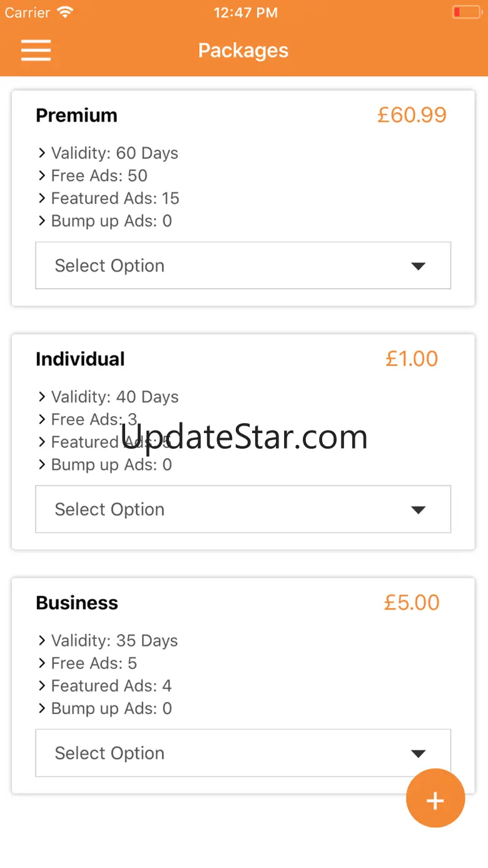Click the Packages header title
Viewport: 488px width, 868px height.
(x=243, y=51)
